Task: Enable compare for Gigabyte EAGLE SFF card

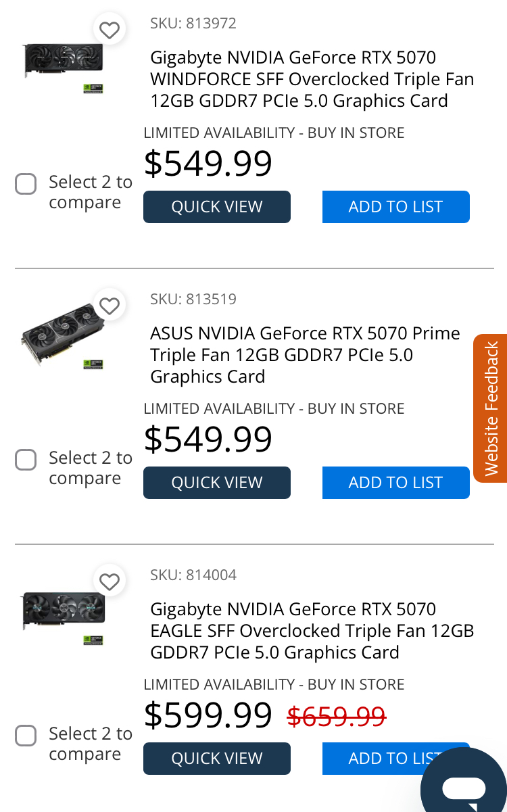Action: click(x=26, y=736)
